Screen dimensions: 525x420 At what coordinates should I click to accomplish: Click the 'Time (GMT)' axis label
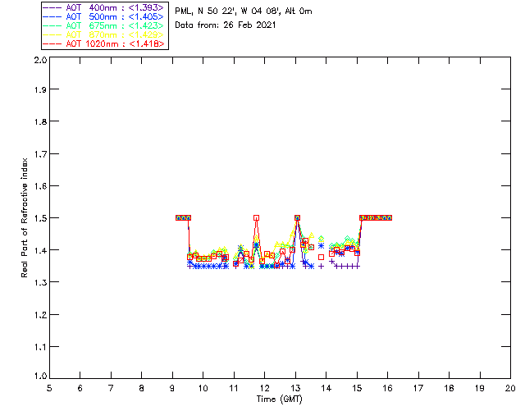(279, 399)
